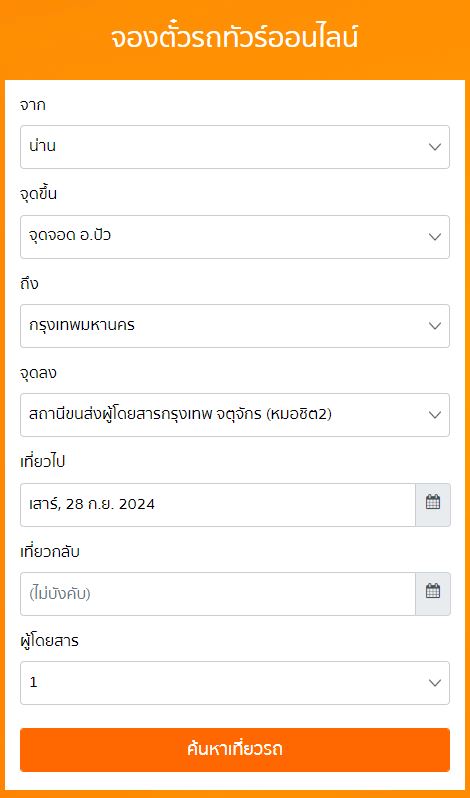
Task: Click the เที่ยวกลับ field label
Action: [50, 552]
